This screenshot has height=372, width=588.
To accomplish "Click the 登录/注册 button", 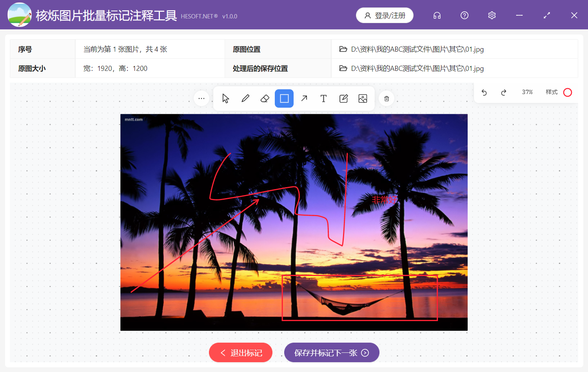I will point(385,15).
